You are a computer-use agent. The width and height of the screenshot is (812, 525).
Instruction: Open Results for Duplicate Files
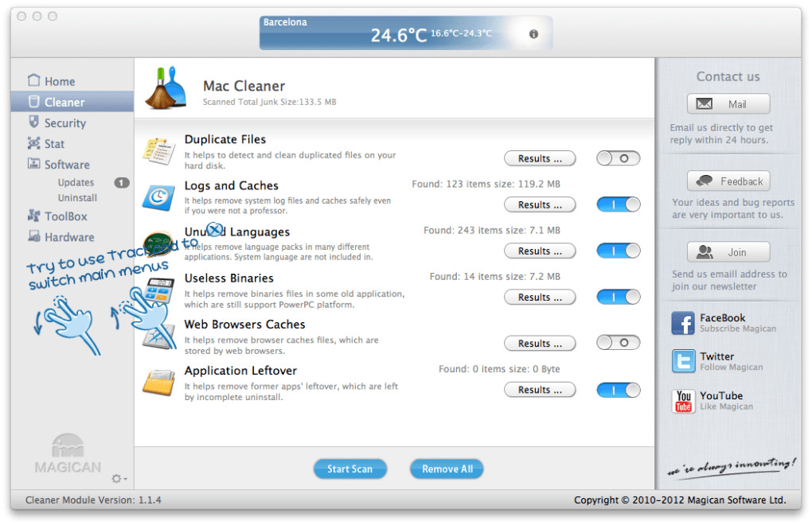[x=540, y=158]
